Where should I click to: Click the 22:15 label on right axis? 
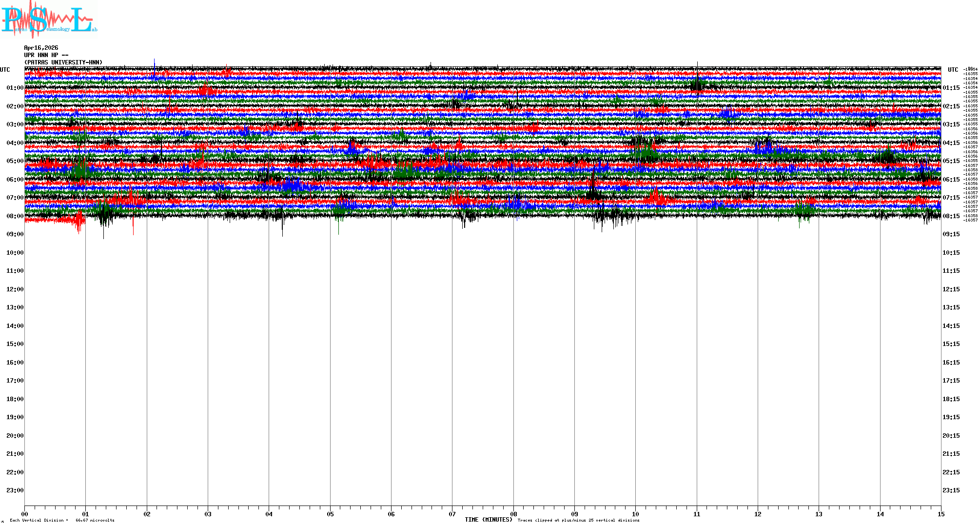951,472
